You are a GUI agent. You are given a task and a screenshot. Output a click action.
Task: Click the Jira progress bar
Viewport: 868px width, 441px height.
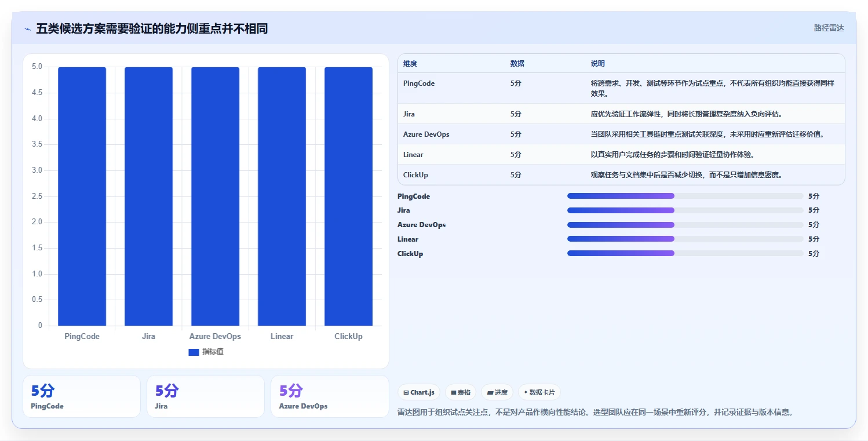[x=685, y=210]
